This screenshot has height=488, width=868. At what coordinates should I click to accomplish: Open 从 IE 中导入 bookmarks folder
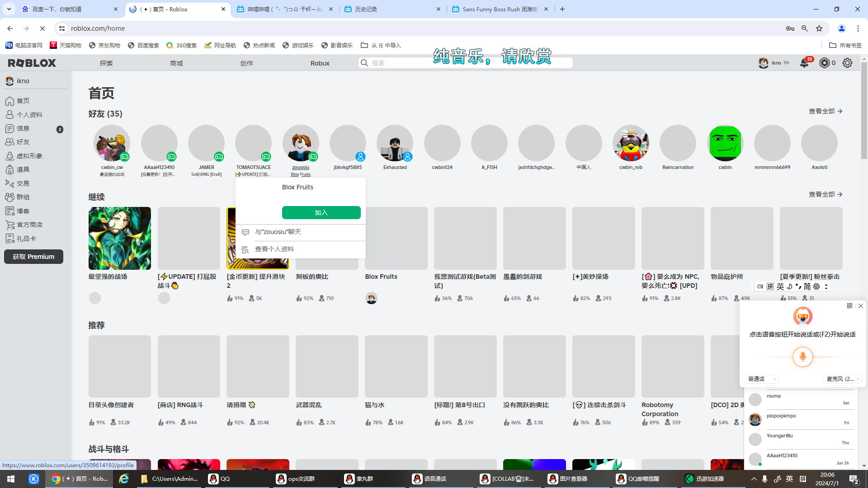[x=381, y=45]
